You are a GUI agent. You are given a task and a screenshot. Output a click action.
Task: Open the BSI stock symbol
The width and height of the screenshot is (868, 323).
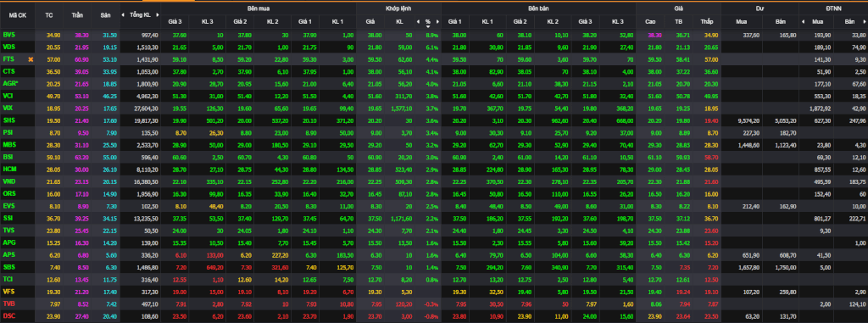pos(8,157)
